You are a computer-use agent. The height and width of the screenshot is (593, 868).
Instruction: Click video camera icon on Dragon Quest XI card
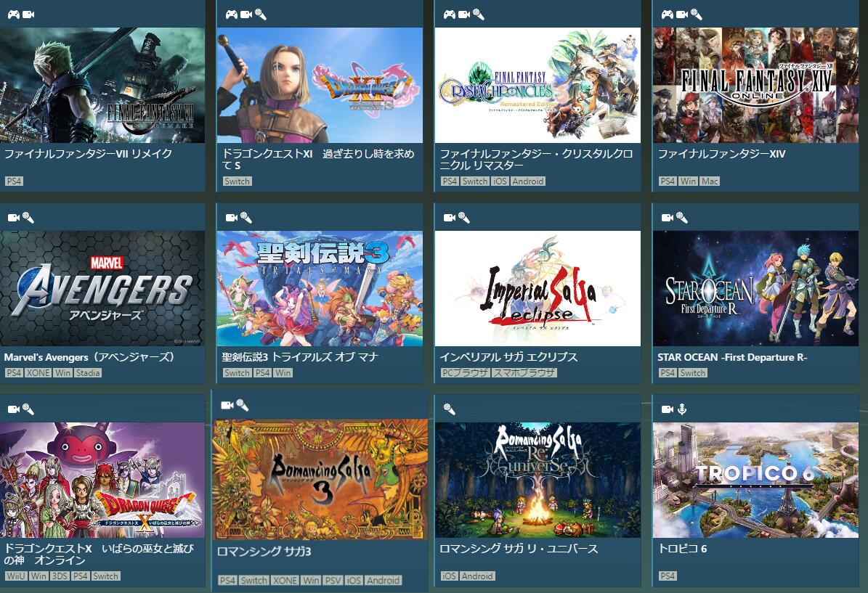[x=246, y=15]
